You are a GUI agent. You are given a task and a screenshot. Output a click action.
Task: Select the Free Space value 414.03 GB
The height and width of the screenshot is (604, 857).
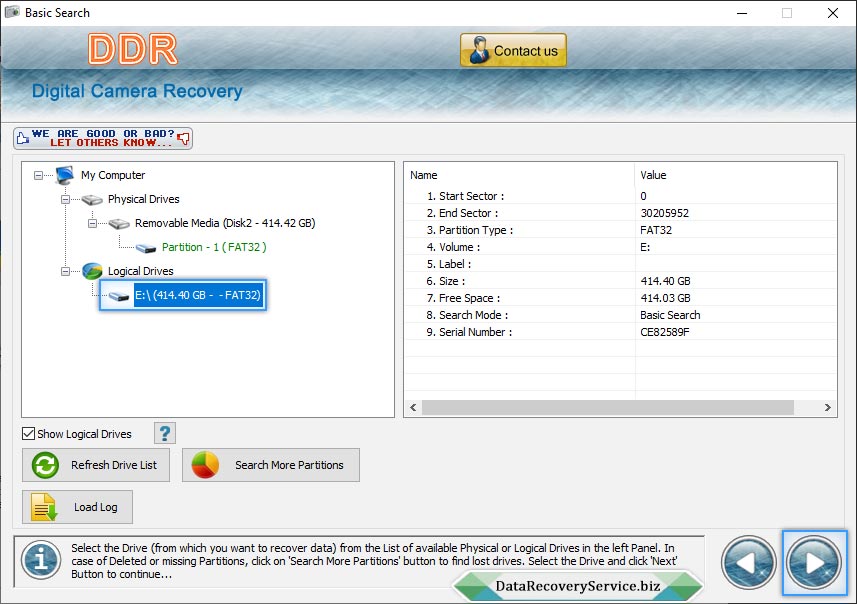[665, 298]
